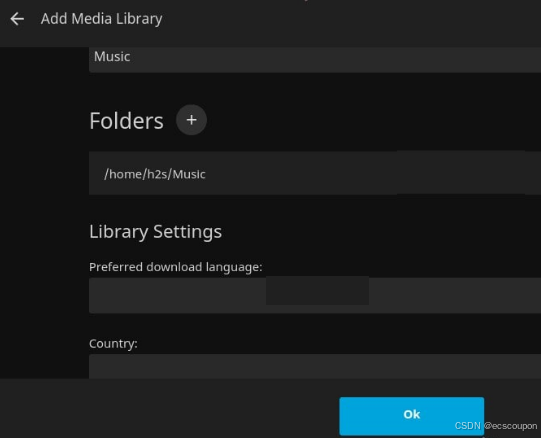This screenshot has width=541, height=438.
Task: Click the Folders heading
Action: (126, 121)
